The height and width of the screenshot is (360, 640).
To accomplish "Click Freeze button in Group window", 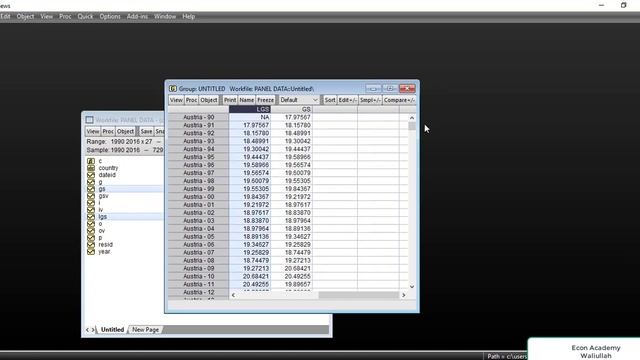I will [x=265, y=100].
